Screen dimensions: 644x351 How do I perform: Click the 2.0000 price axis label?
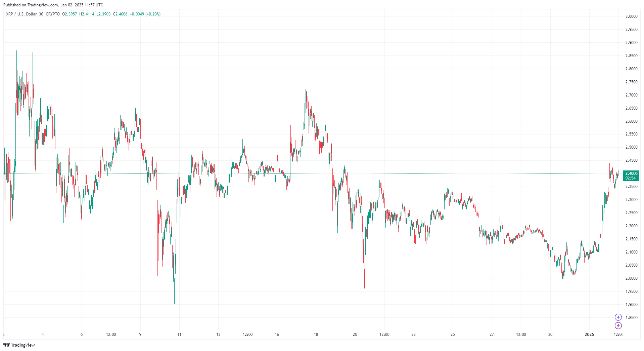coord(631,278)
